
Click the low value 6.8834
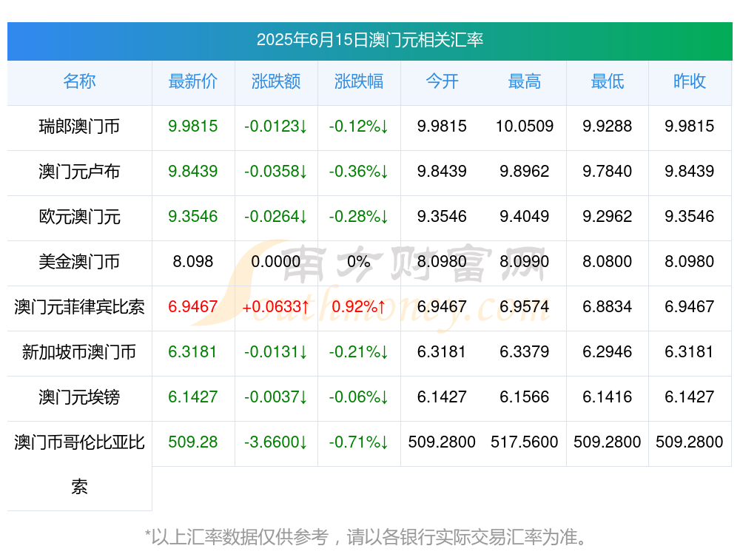608,306
